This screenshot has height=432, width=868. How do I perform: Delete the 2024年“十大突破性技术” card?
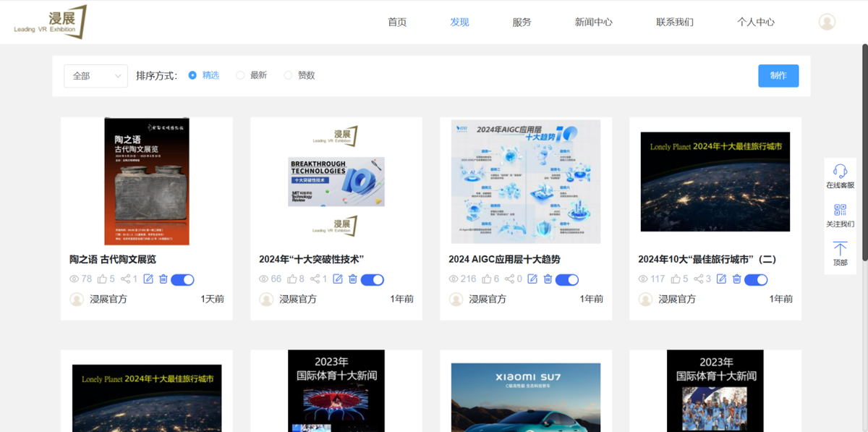[353, 279]
